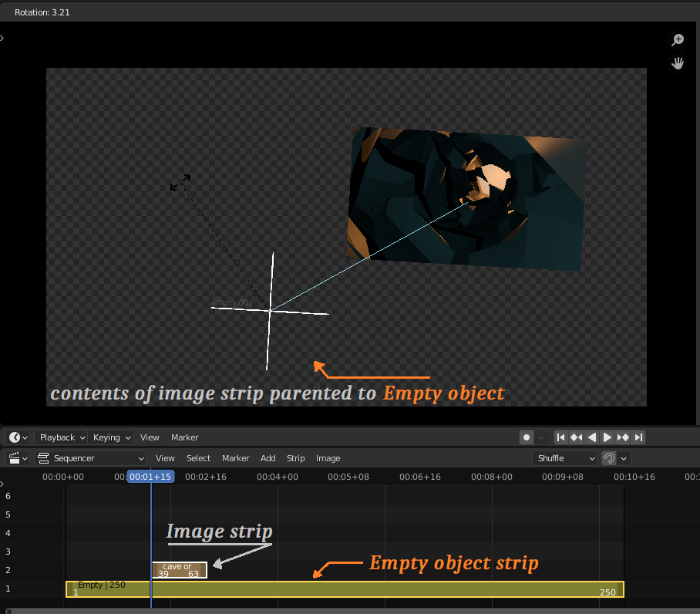700x614 pixels.
Task: Open the Keying popover
Action: pyautogui.click(x=111, y=437)
